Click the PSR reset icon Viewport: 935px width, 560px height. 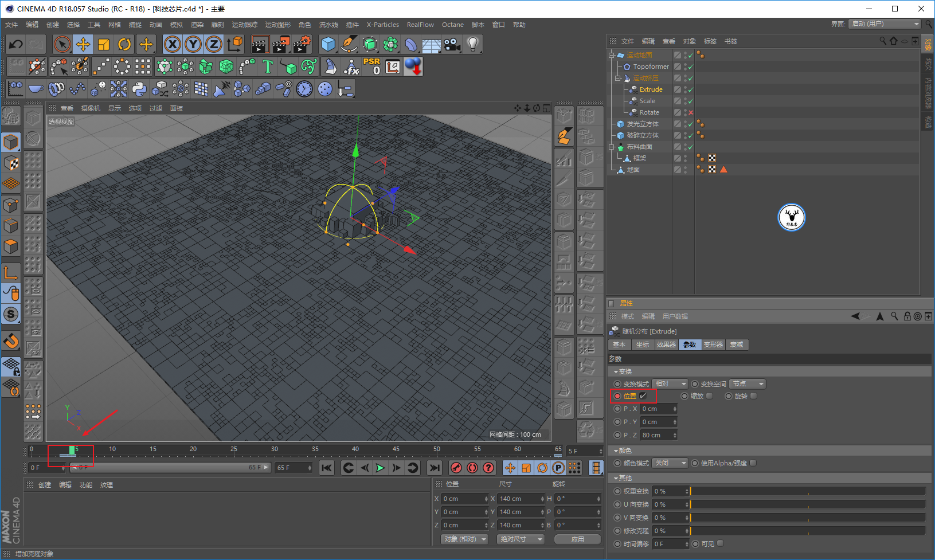[371, 66]
